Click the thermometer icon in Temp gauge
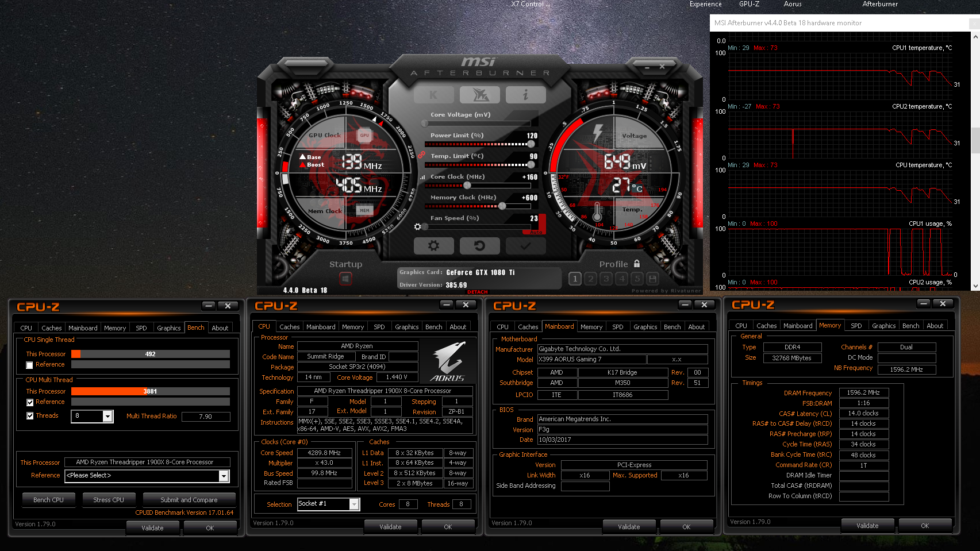This screenshot has width=980, height=551. pyautogui.click(x=597, y=213)
